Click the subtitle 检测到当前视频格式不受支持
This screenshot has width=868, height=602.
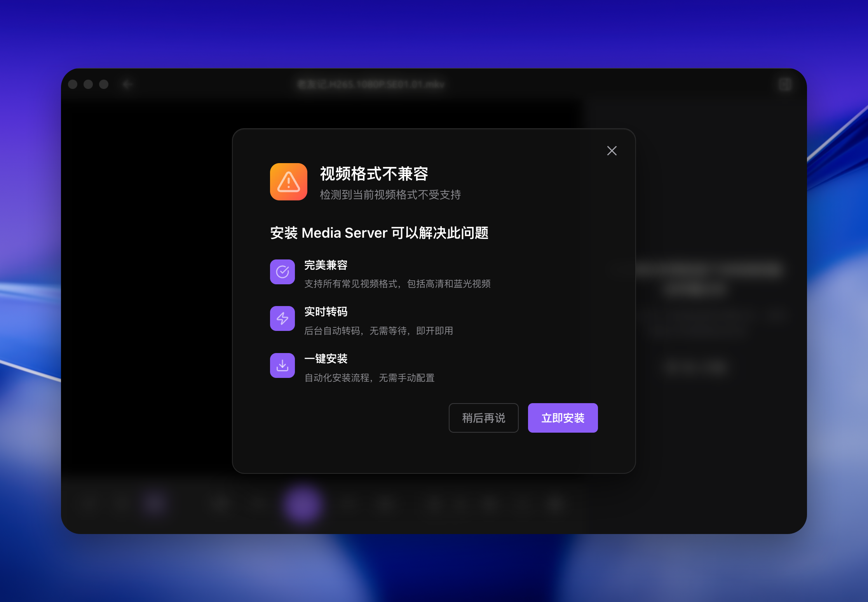point(390,195)
